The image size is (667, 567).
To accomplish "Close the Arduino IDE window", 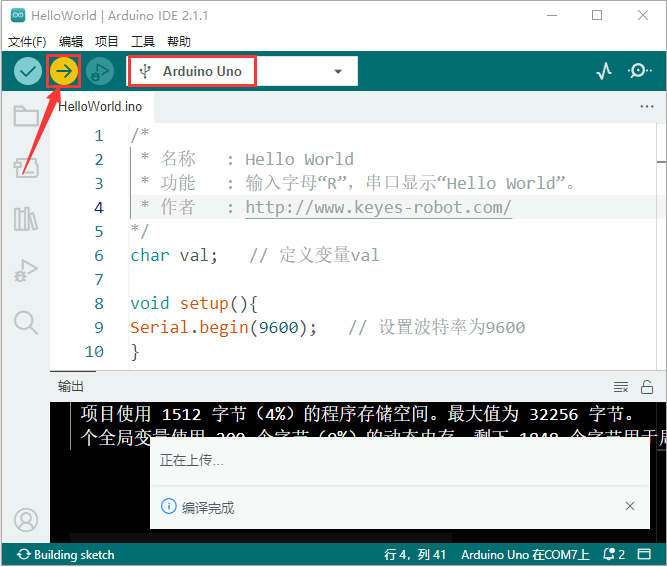I will click(x=643, y=15).
